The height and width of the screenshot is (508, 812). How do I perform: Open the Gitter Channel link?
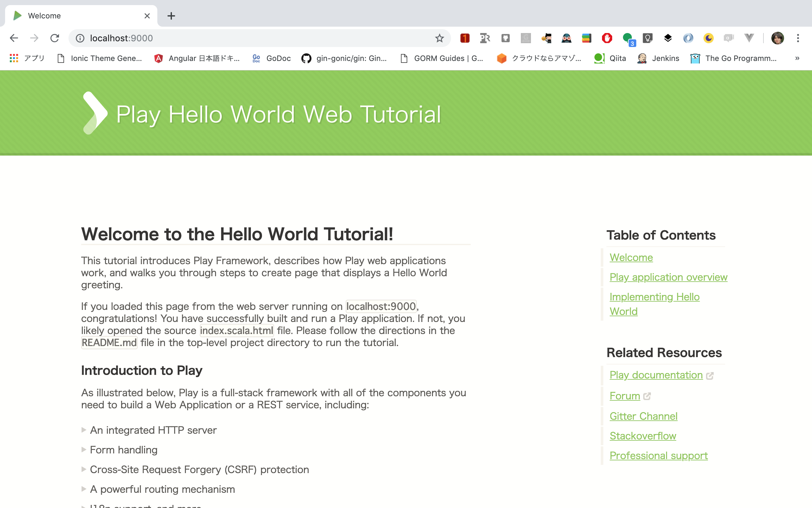643,416
